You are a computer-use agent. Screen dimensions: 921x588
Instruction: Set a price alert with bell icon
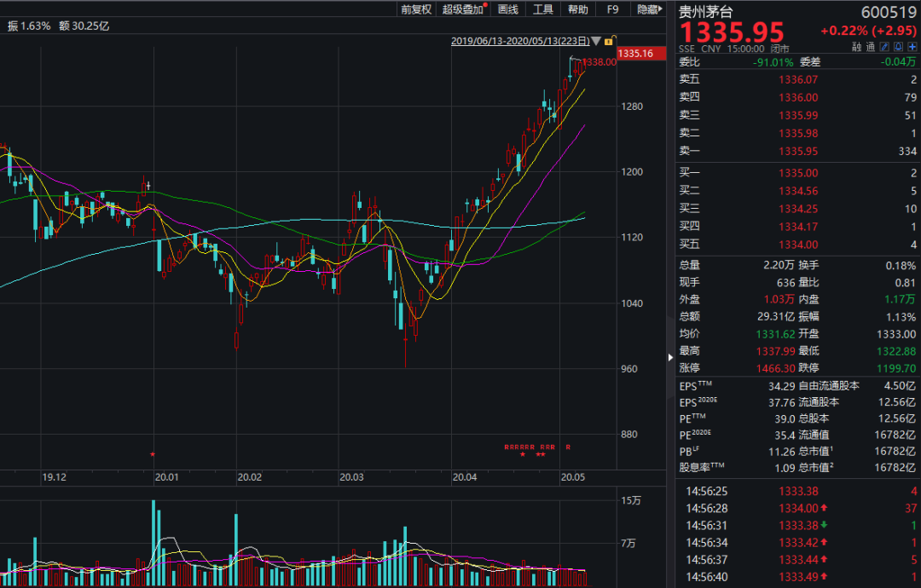point(898,47)
